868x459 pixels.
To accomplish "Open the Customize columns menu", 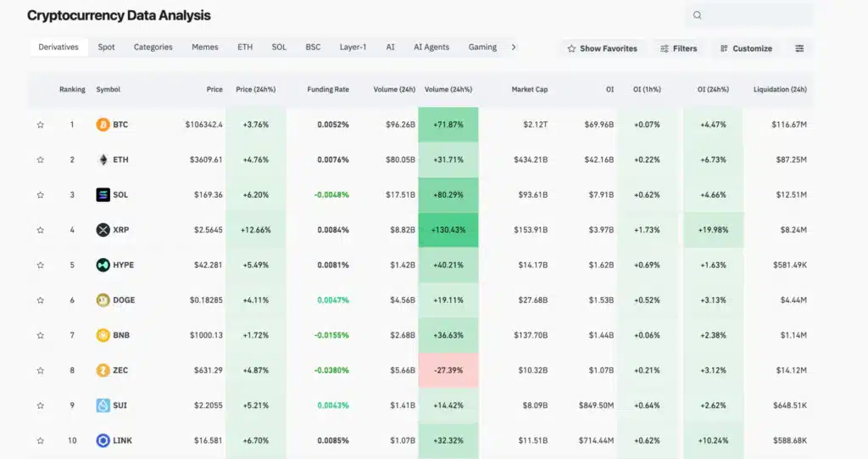I will point(746,48).
